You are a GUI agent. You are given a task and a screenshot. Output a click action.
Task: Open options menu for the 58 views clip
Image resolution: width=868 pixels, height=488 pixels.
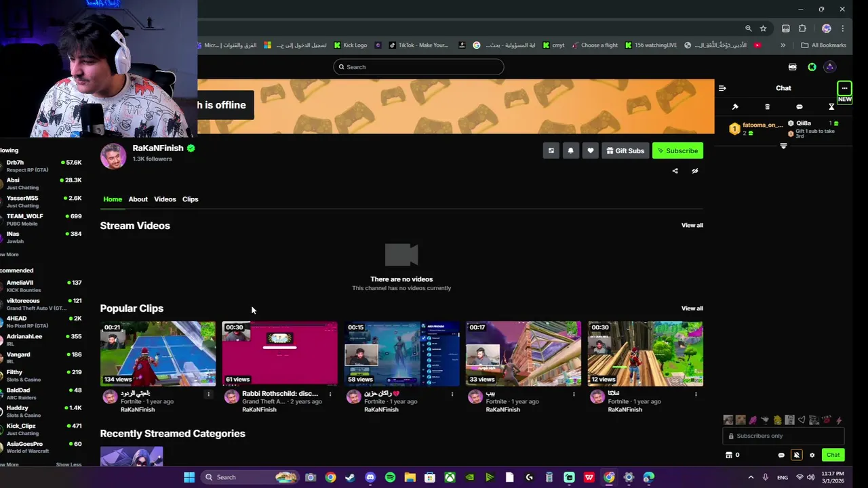pyautogui.click(x=452, y=394)
